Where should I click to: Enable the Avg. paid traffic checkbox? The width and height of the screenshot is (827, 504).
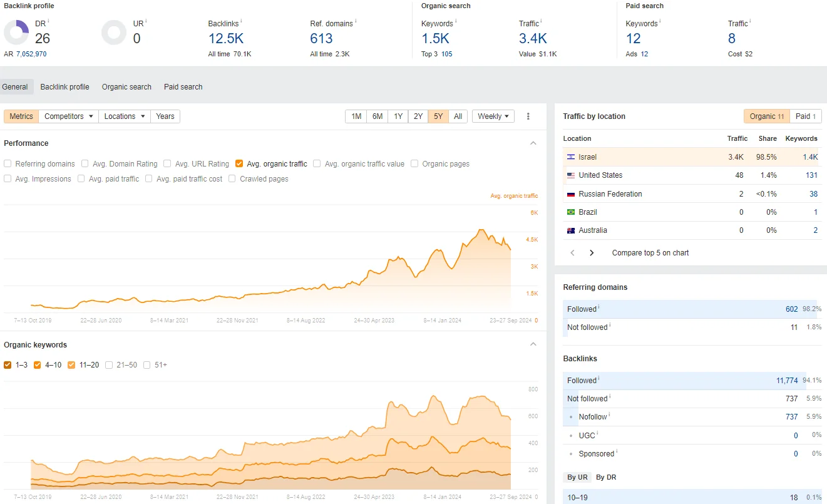coord(81,179)
